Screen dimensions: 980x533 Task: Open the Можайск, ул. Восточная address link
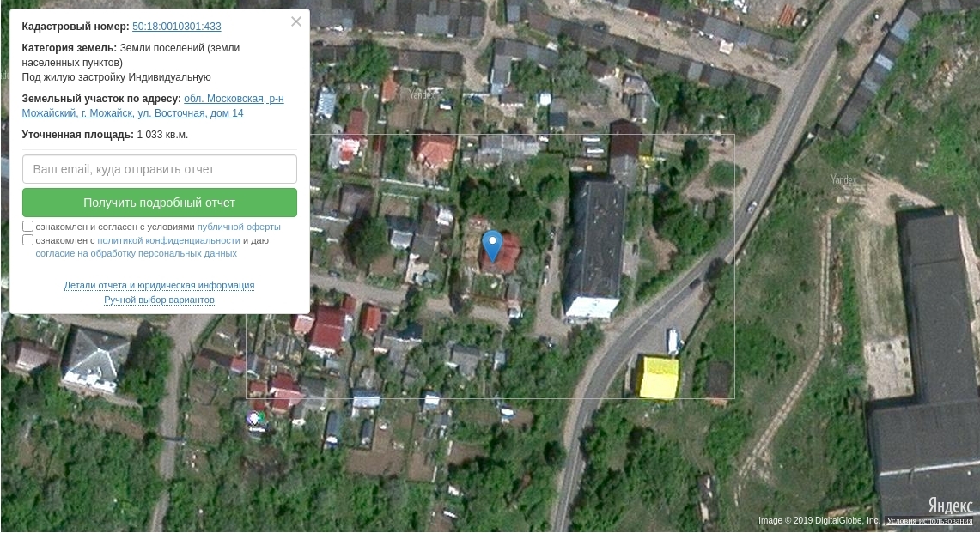pos(153,106)
